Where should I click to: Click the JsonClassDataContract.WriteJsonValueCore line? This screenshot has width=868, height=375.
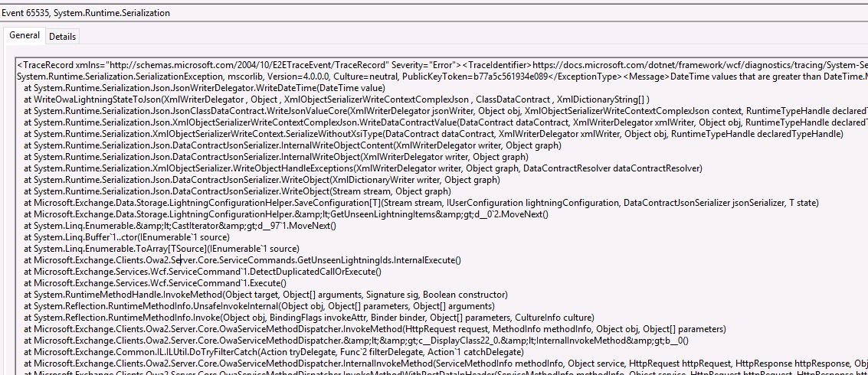[x=446, y=111]
